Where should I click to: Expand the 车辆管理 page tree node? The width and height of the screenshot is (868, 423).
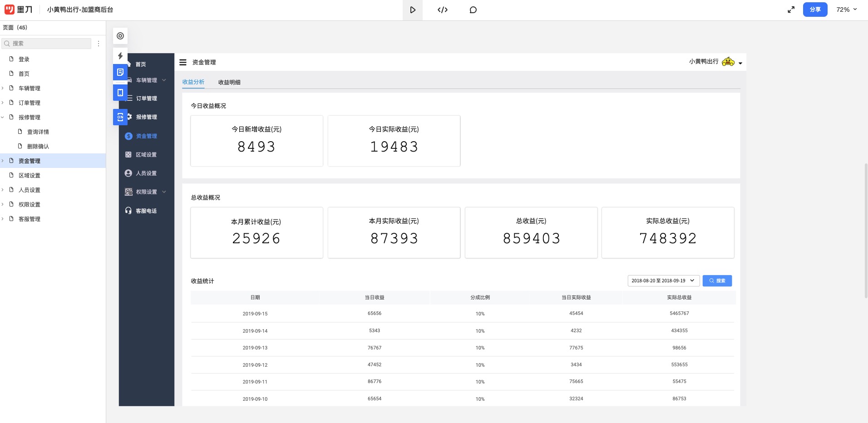[x=3, y=88]
